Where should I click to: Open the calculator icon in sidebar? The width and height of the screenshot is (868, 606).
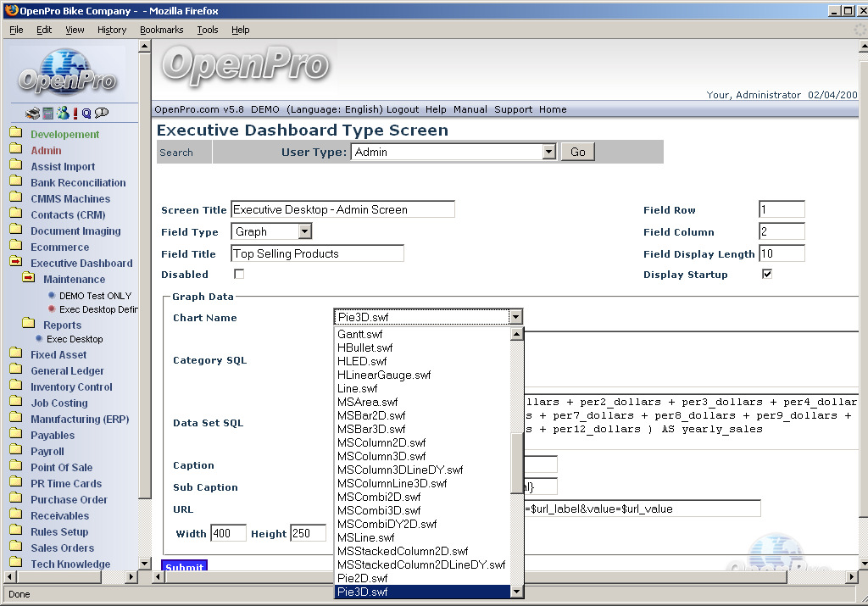[47, 113]
